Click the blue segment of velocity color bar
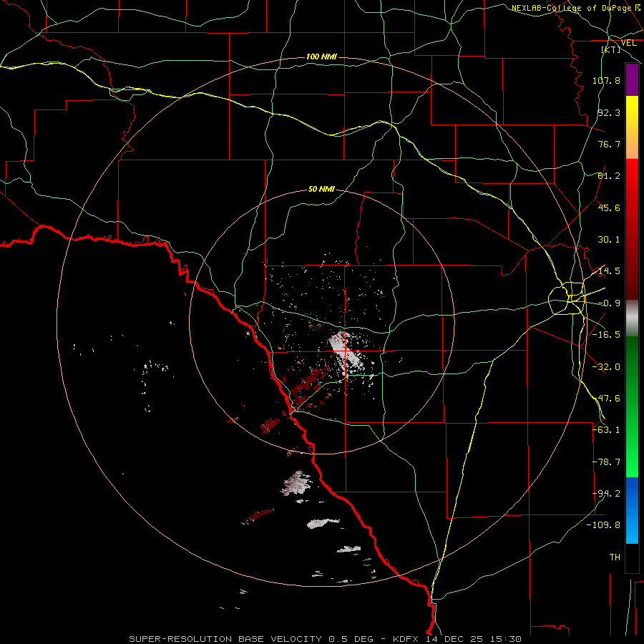 coord(632,510)
